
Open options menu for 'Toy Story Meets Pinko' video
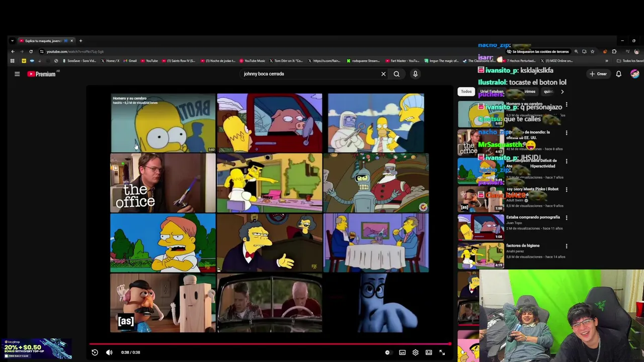coord(567,190)
